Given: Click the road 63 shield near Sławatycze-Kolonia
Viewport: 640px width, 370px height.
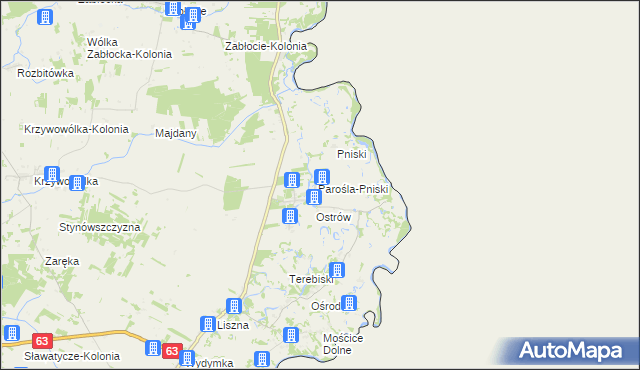Looking at the screenshot, I should (x=42, y=341).
